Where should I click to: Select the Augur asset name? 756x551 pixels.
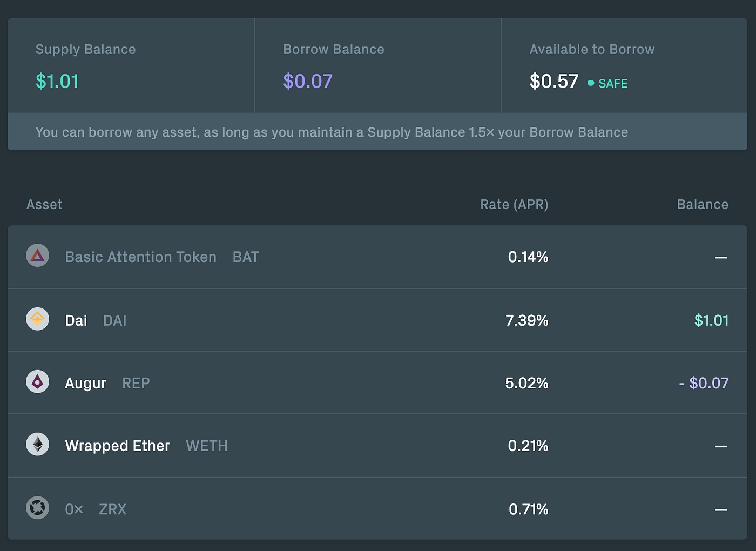coord(85,384)
